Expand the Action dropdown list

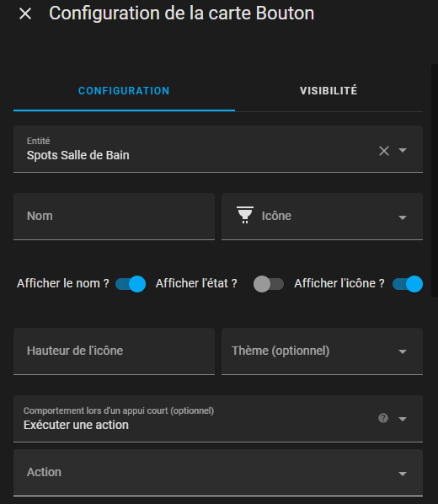(403, 474)
